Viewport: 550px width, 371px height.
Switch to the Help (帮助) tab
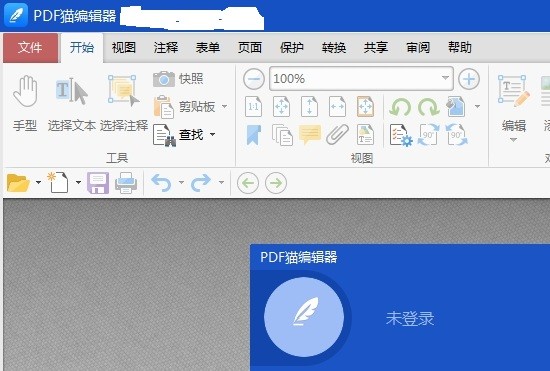coord(460,48)
